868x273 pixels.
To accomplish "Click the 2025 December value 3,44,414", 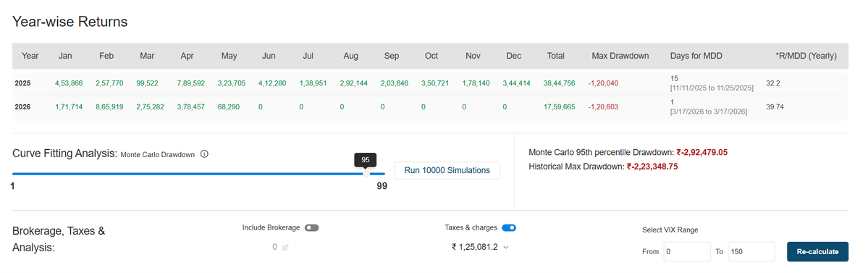I will [516, 83].
